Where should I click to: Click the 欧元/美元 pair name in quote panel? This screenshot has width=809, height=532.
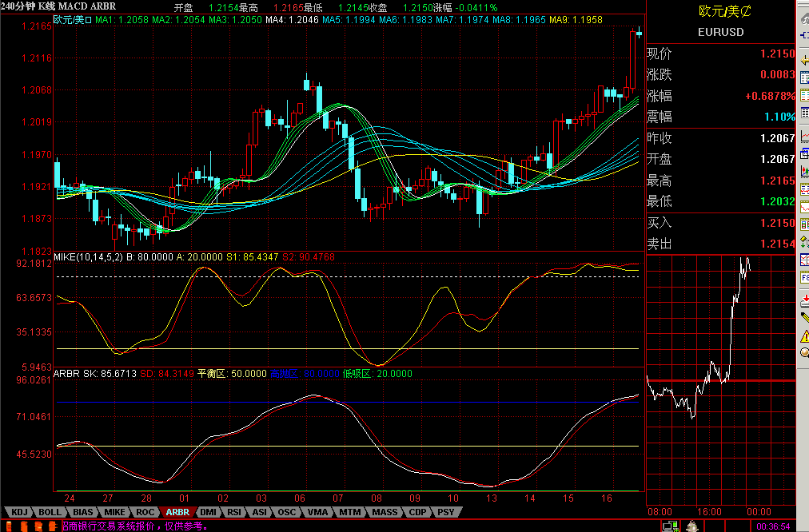[x=724, y=11]
